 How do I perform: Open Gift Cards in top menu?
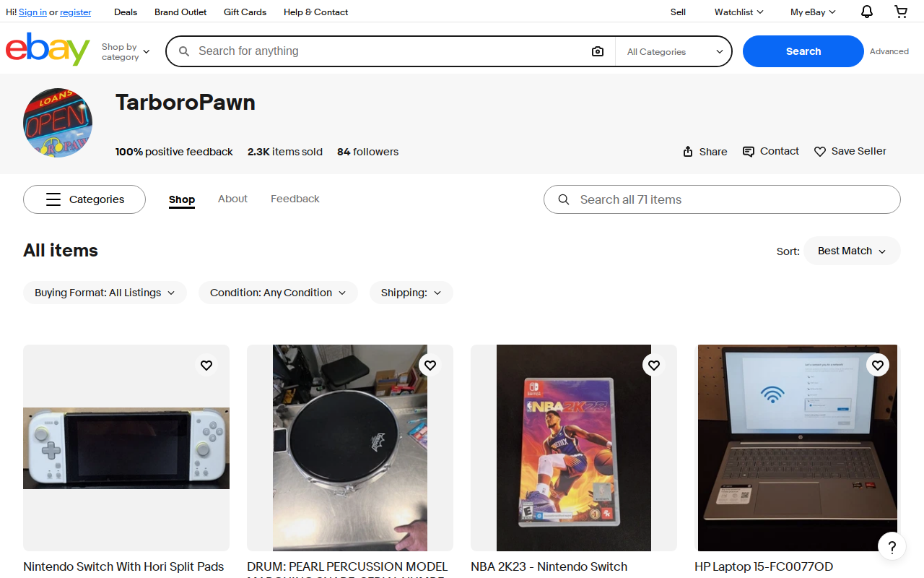245,12
